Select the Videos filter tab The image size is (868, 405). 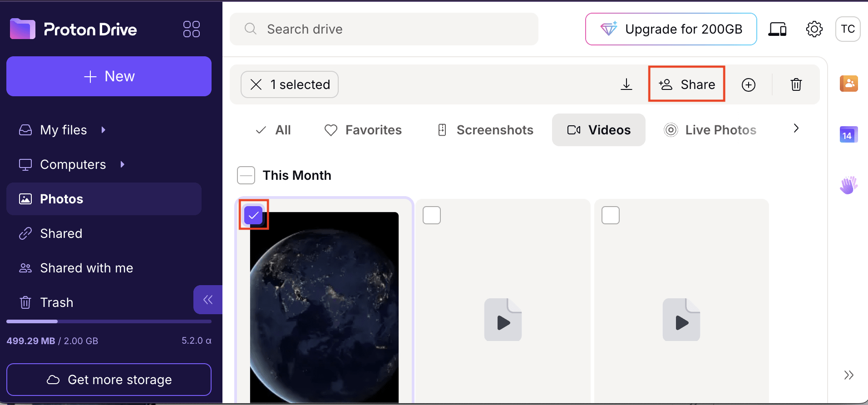(x=599, y=130)
